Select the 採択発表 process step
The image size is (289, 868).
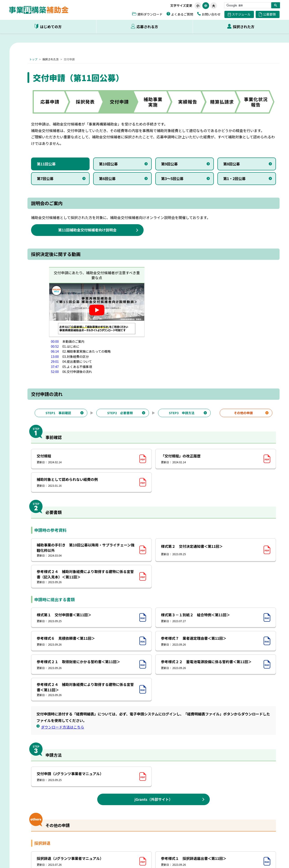click(x=85, y=102)
